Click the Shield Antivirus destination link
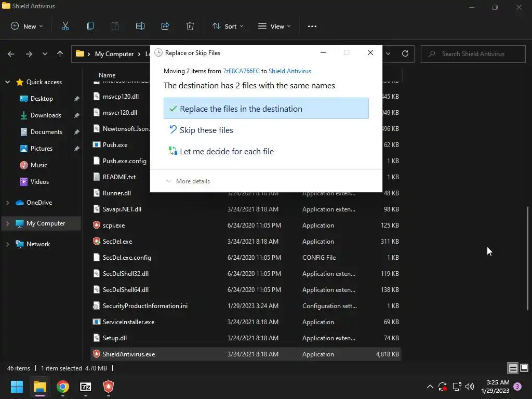 [x=290, y=71]
